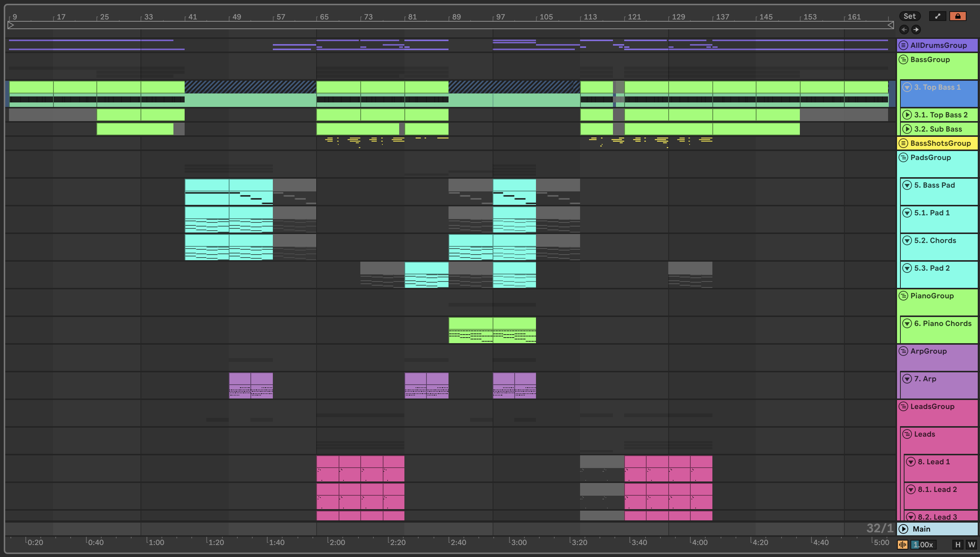Viewport: 980px width, 557px height.
Task: Collapse the 8.1. Lead 2 track arrow
Action: pos(911,489)
